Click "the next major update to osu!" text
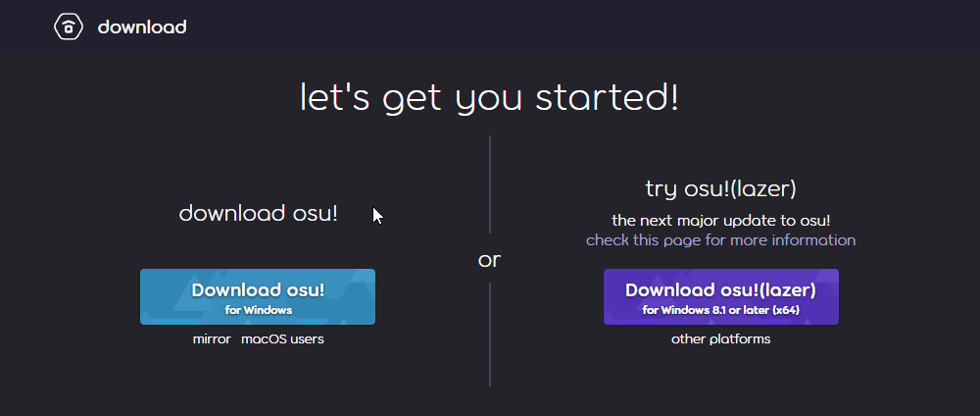Viewport: 980px width, 416px height. click(x=720, y=220)
